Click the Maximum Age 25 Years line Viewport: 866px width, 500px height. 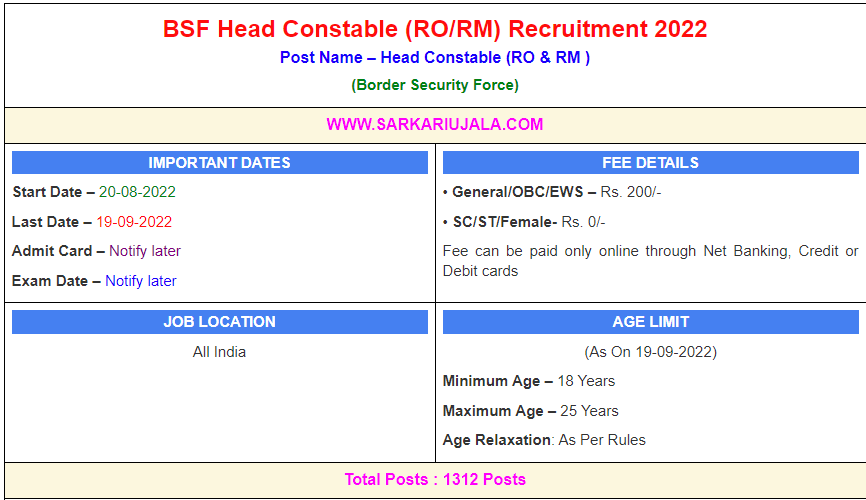531,411
